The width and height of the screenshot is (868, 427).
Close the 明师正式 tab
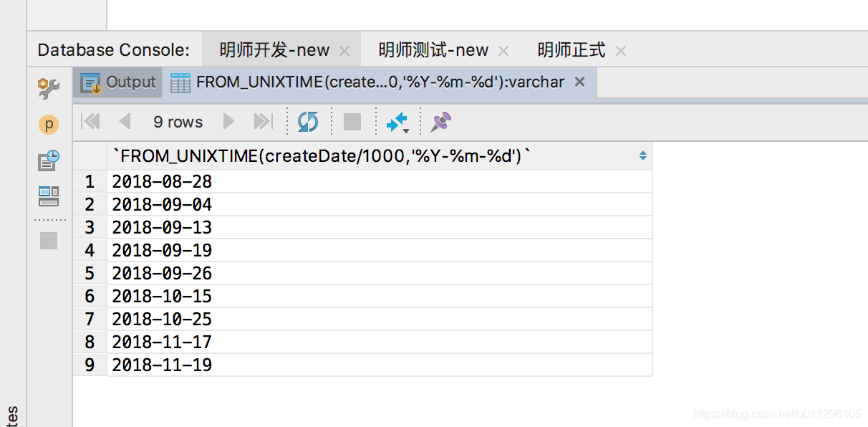click(621, 51)
